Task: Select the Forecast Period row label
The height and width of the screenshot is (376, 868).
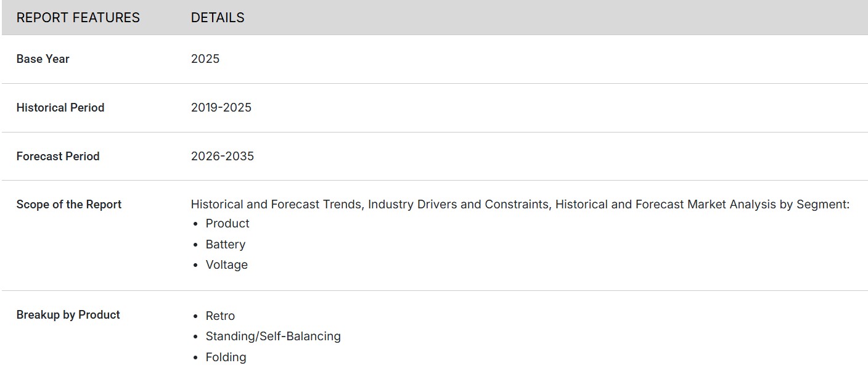Action: click(x=58, y=157)
